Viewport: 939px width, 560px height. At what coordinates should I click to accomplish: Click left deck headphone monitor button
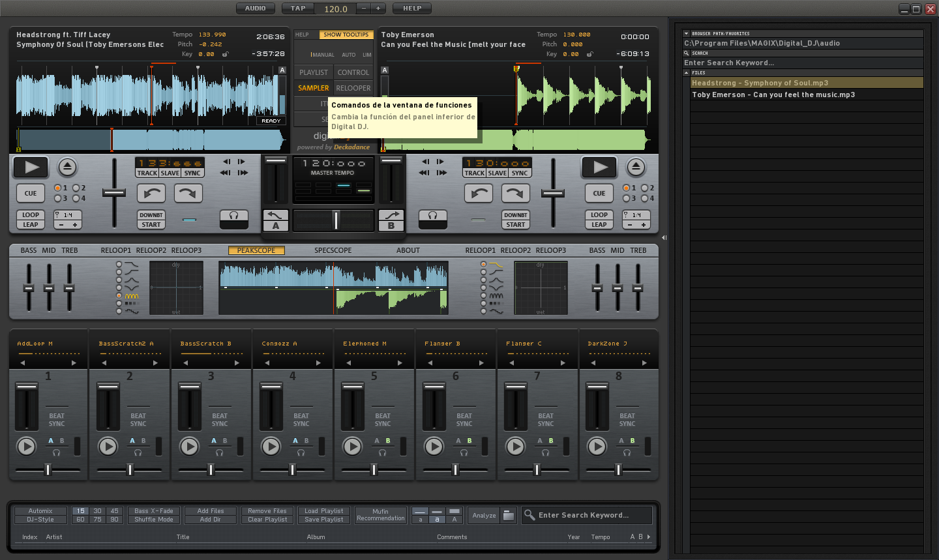[234, 216]
